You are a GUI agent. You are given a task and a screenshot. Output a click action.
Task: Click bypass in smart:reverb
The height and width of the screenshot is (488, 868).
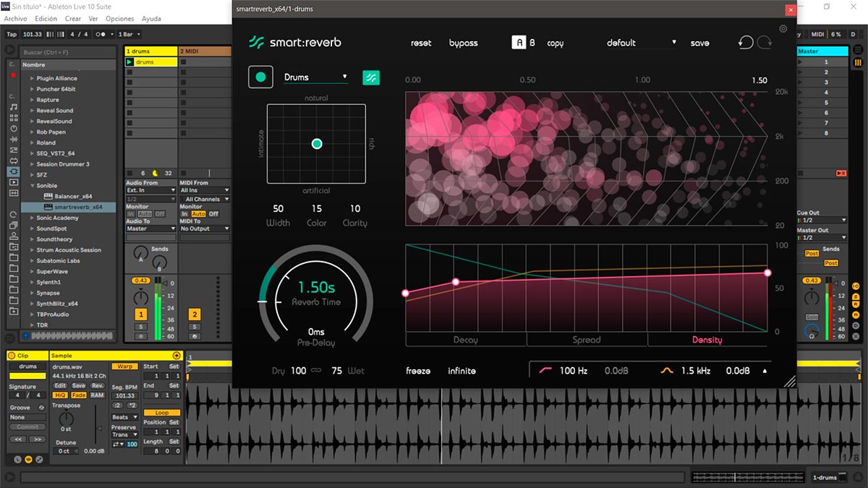[463, 43]
